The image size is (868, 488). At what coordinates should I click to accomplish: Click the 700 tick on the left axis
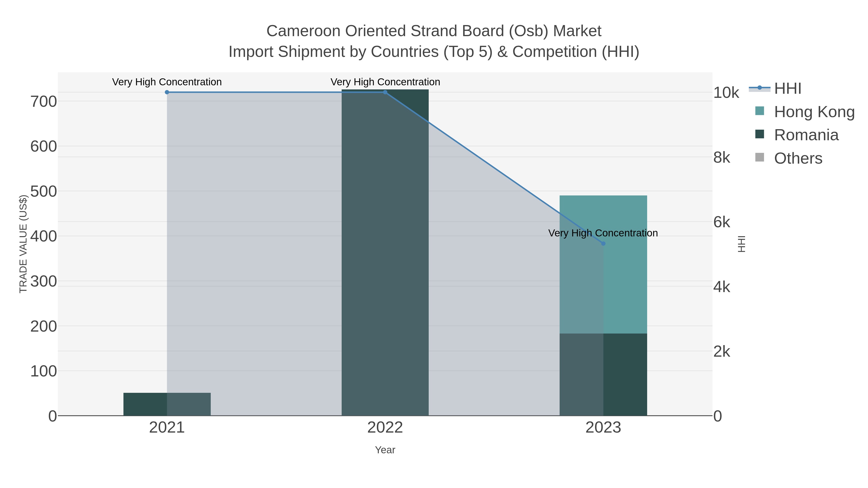point(43,101)
